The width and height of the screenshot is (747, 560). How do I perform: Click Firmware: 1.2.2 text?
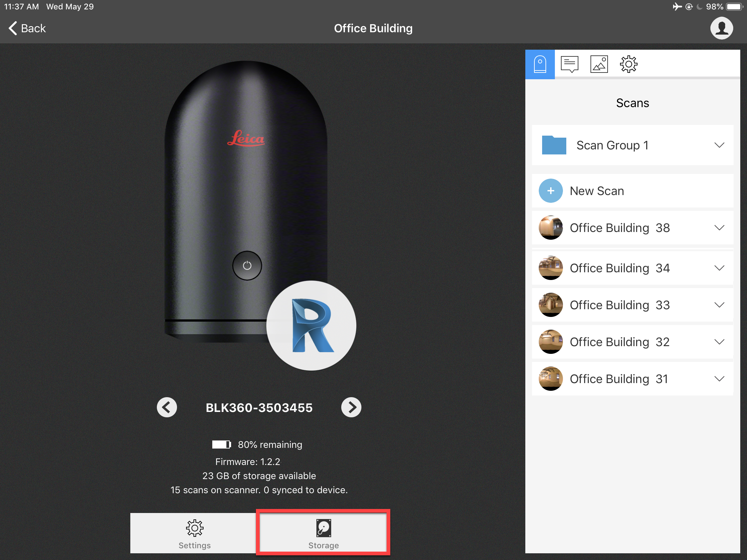pos(248,462)
